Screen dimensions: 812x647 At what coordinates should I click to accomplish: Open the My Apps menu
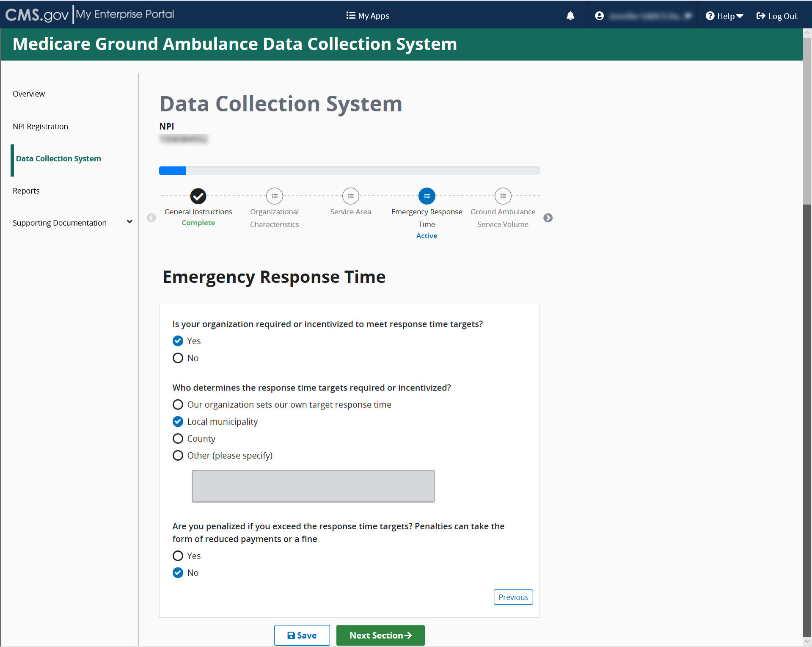click(367, 16)
